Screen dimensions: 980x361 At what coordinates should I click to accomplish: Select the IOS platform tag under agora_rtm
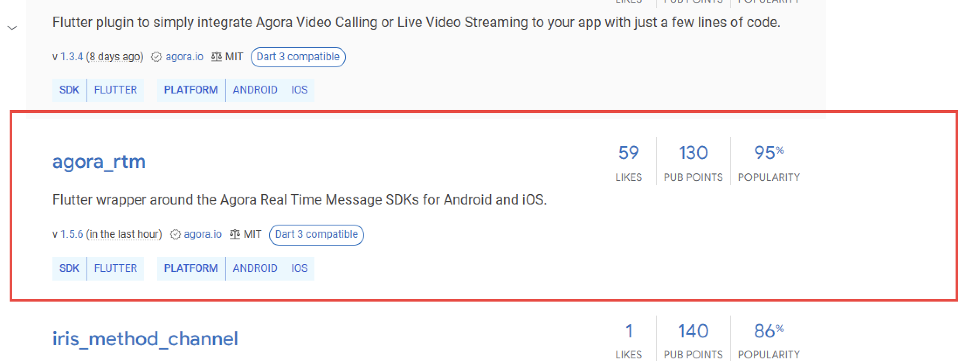(x=299, y=268)
